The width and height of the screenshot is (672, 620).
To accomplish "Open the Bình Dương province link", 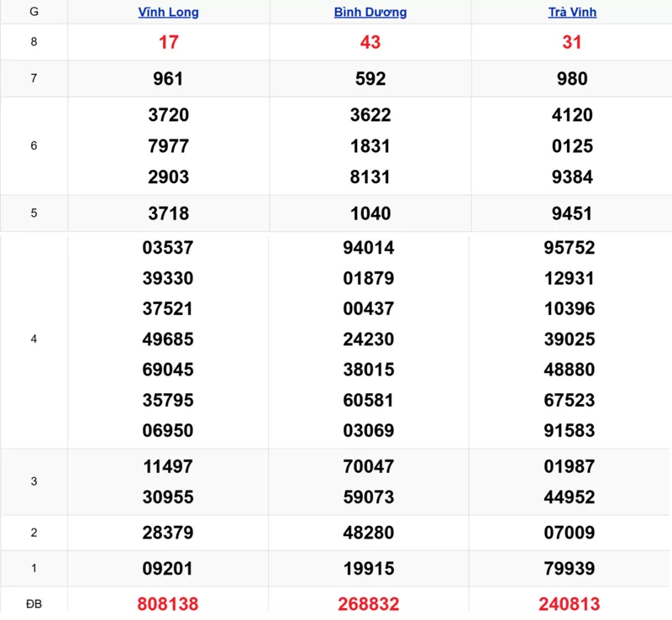I will [x=370, y=13].
